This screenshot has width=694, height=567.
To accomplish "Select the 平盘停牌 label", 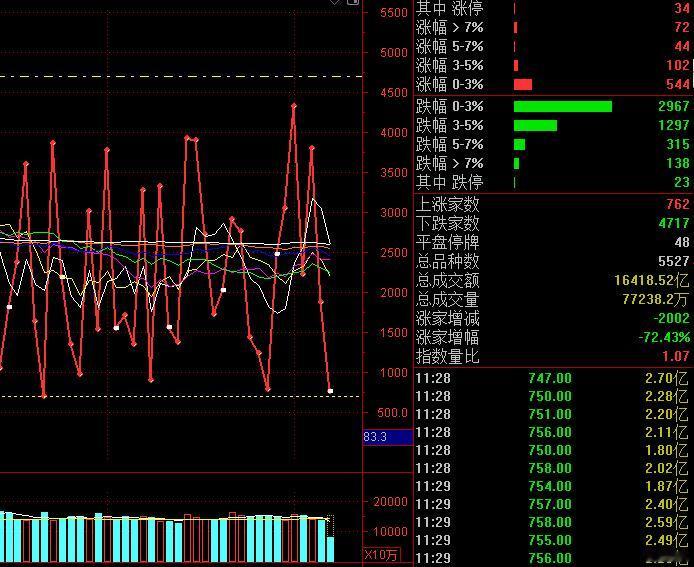I will click(x=447, y=242).
